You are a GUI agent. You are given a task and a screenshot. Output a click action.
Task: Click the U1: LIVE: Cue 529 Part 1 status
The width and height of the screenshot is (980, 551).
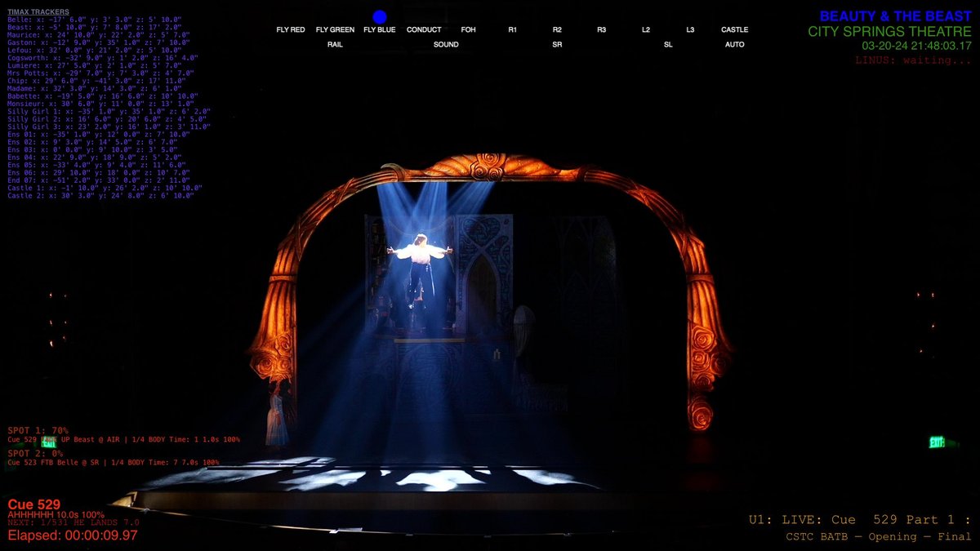click(x=860, y=520)
